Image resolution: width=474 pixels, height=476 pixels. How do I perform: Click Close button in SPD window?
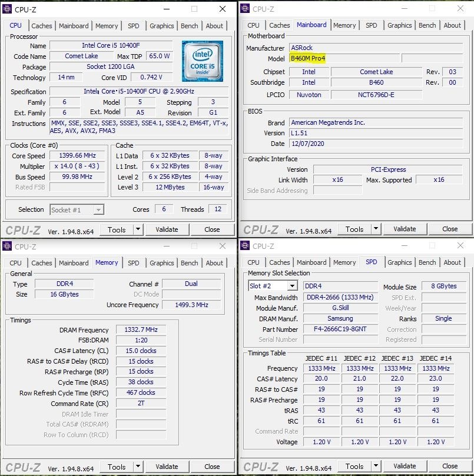[x=450, y=466]
